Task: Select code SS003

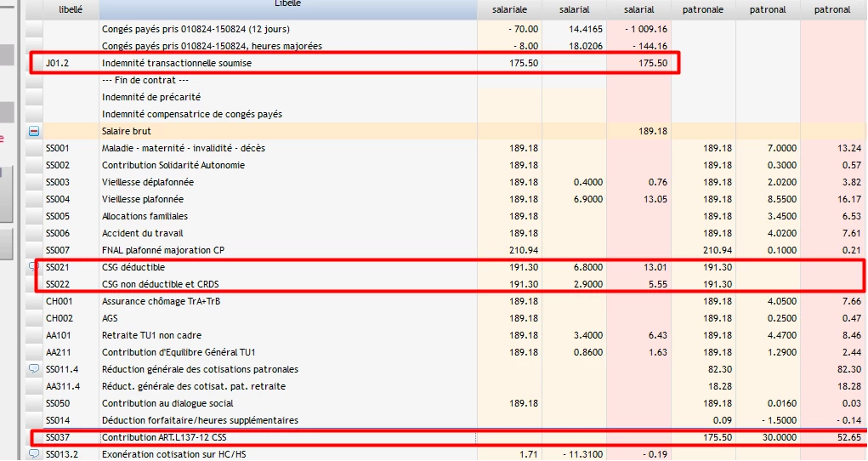Action: 58,182
